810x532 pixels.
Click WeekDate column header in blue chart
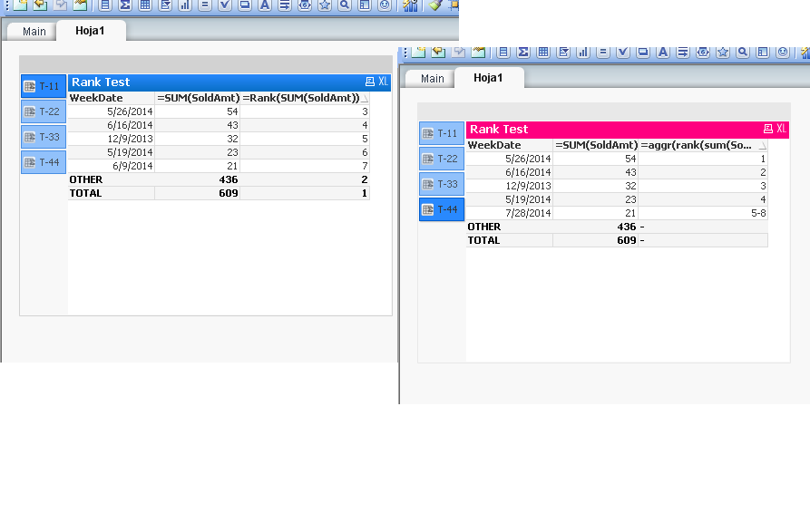pos(111,98)
